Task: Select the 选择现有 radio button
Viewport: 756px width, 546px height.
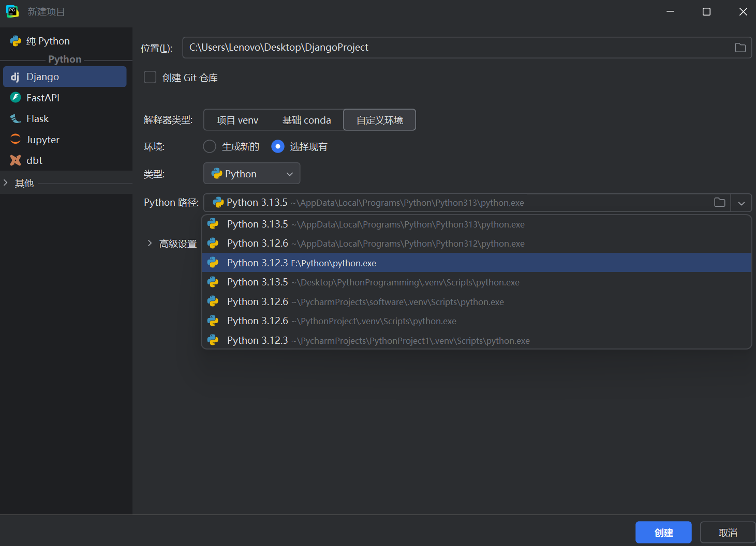Action: tap(278, 146)
